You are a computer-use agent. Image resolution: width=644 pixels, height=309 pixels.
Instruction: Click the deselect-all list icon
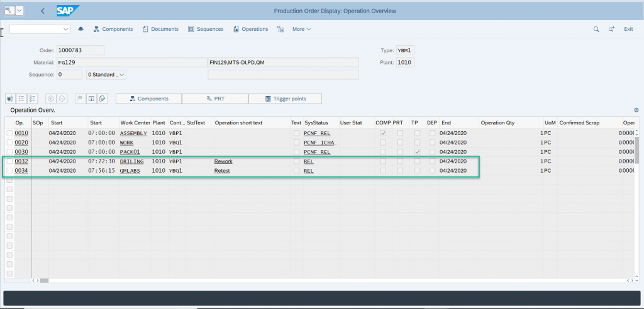33,99
